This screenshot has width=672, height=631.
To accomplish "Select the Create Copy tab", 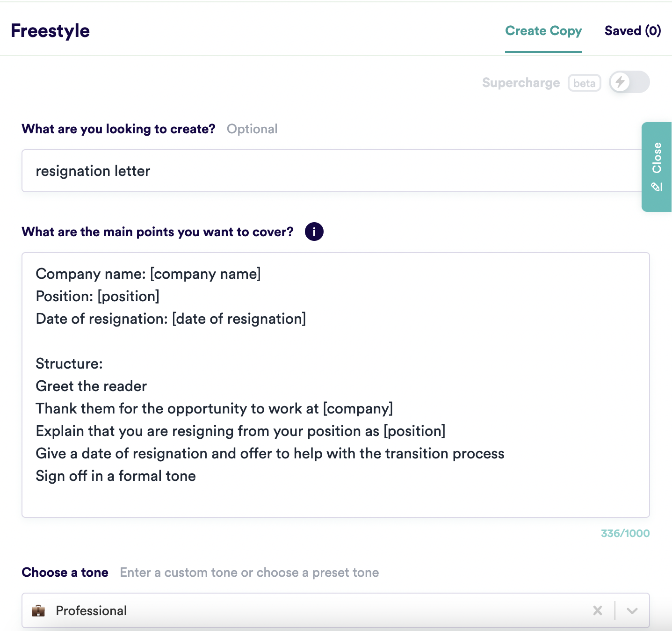I will point(543,30).
